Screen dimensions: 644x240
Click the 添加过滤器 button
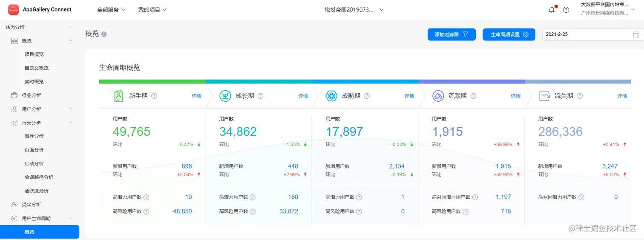tap(451, 34)
